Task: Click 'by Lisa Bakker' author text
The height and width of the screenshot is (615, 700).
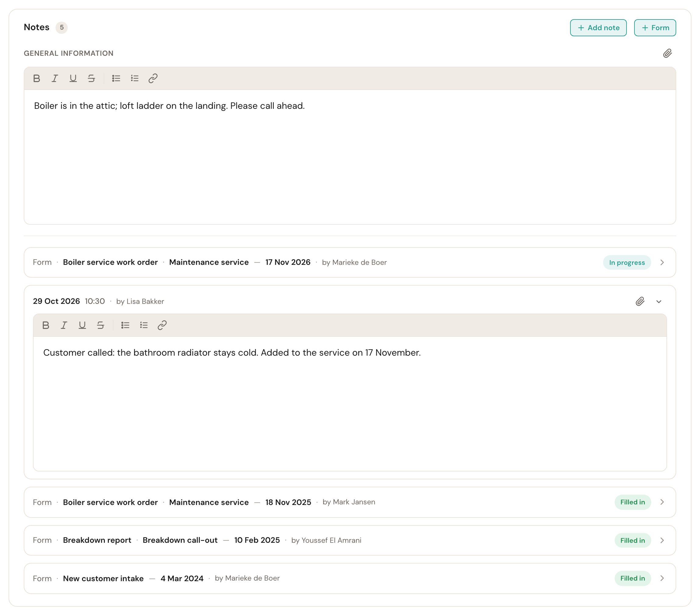Action: coord(140,301)
